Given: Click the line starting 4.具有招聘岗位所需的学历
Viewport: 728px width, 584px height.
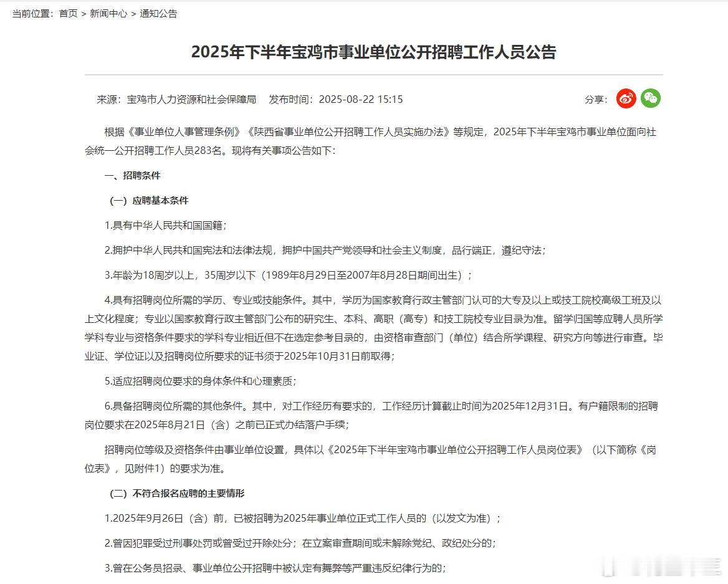Looking at the screenshot, I should click(x=383, y=300).
